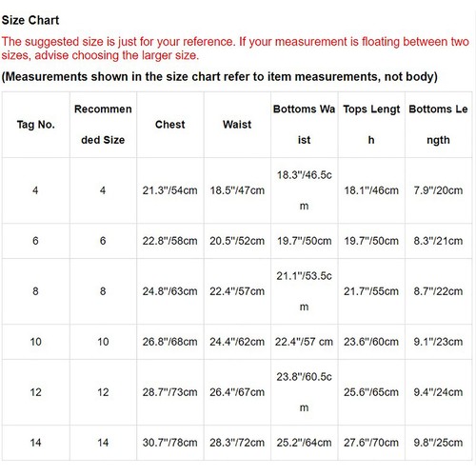Select recommended size 10 cell
Screen dimensions: 476x476
(103, 342)
